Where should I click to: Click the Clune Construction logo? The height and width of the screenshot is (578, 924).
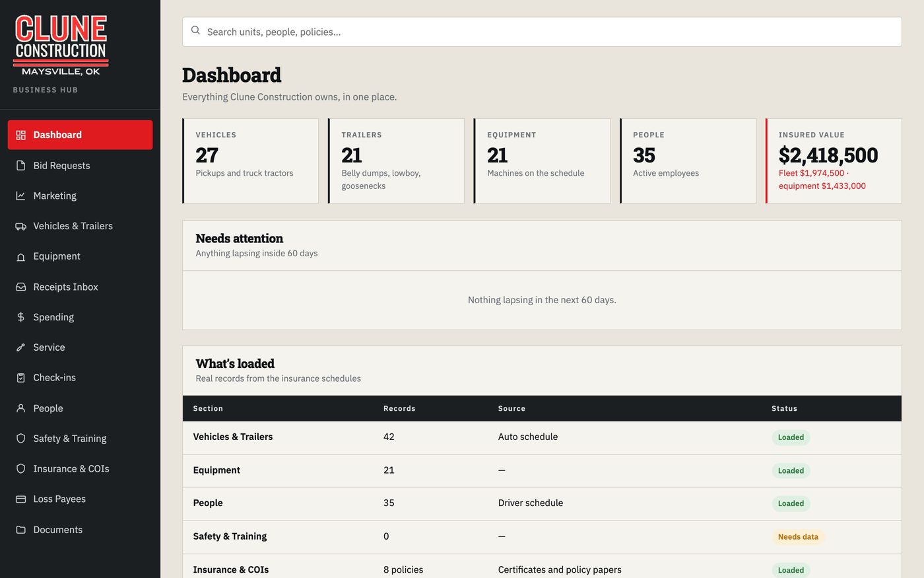pyautogui.click(x=61, y=46)
